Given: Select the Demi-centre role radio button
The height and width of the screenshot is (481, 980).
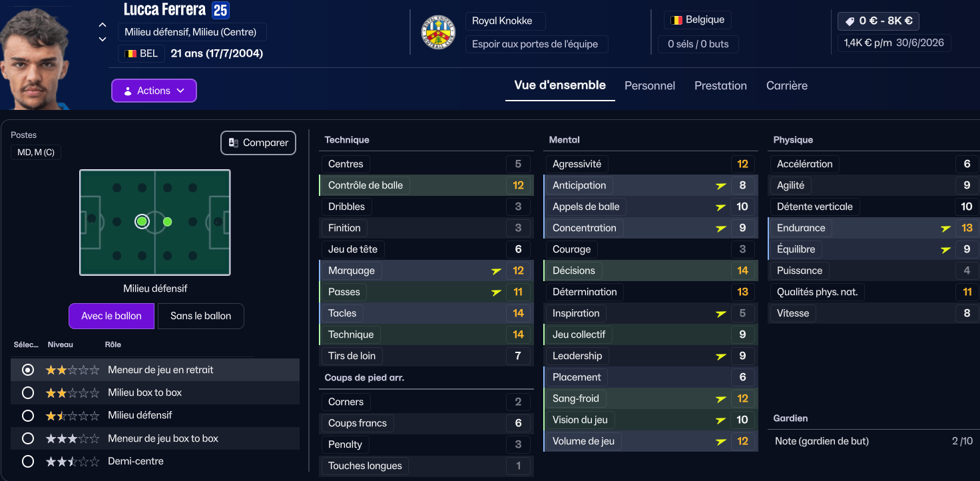Looking at the screenshot, I should pos(28,461).
